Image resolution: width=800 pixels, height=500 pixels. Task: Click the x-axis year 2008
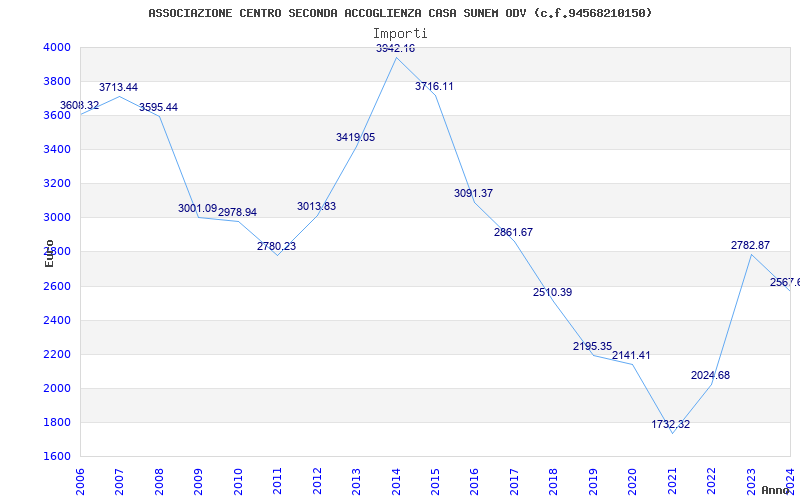pos(159,482)
